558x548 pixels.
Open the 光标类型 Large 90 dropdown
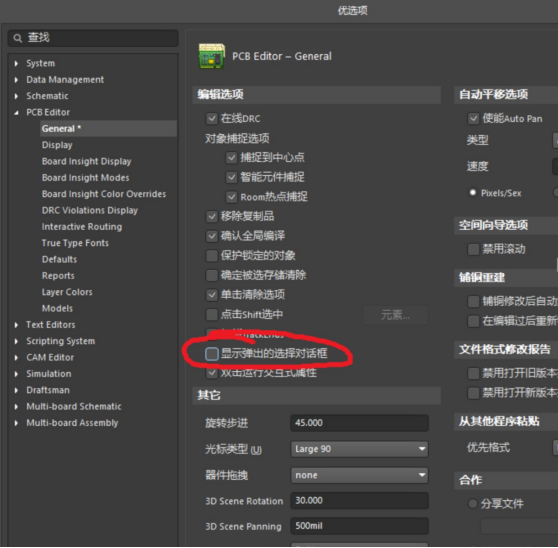(x=359, y=449)
